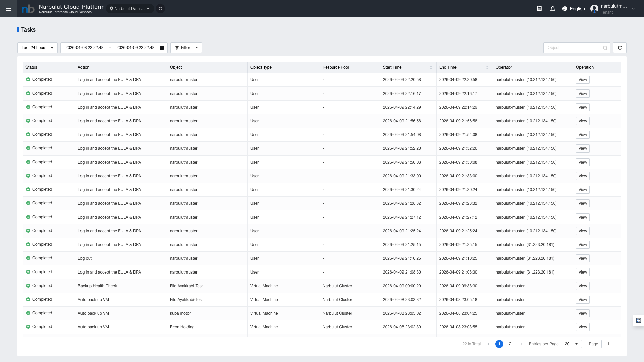The width and height of the screenshot is (644, 362).
Task: Click start time 2026-04-09 09:00:29
Action: point(402,286)
